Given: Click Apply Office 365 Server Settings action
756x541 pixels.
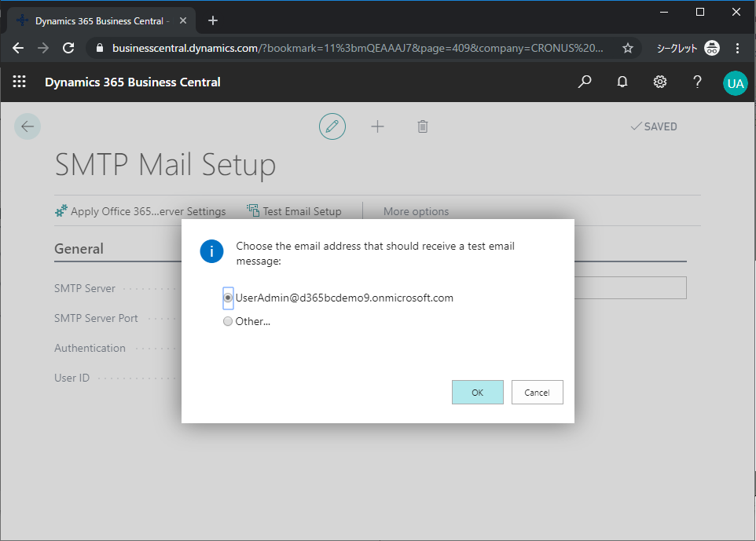Looking at the screenshot, I should pyautogui.click(x=141, y=211).
